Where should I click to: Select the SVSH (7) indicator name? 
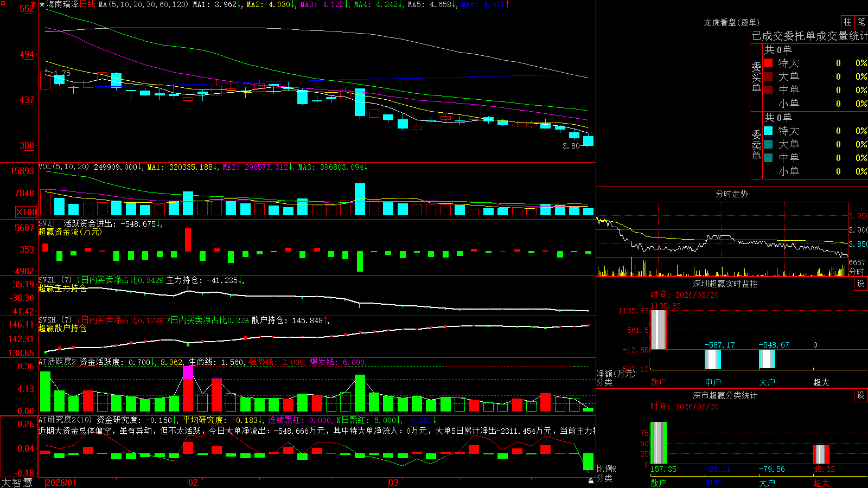tap(55, 320)
